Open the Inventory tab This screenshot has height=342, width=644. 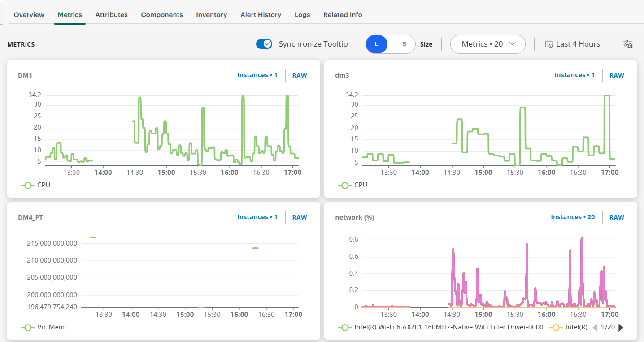(x=212, y=15)
